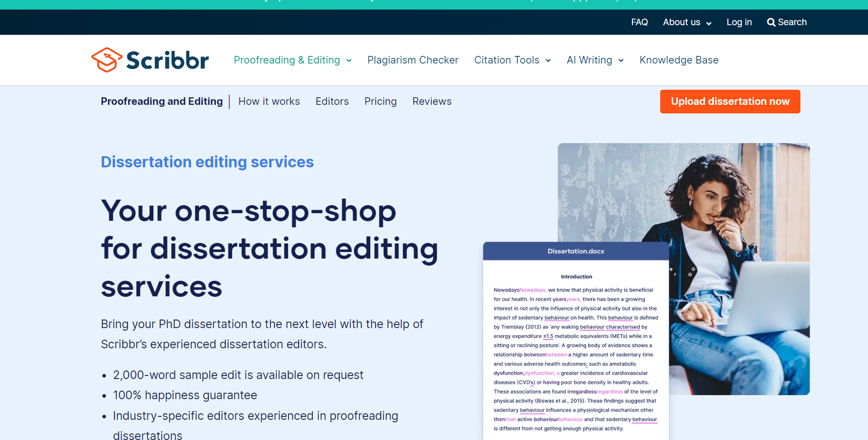Click the Dissertation.docx document preview header
Image resolution: width=868 pixels, height=440 pixels.
point(576,251)
